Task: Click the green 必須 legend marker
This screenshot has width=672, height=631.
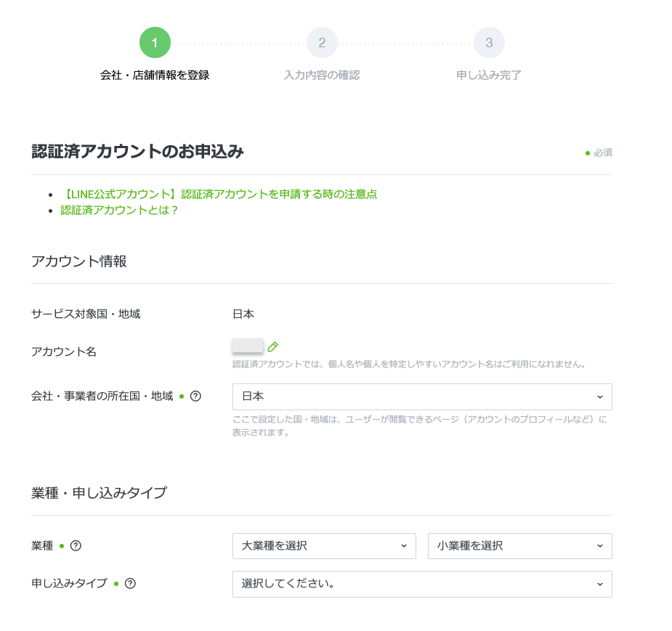Action: click(588, 152)
